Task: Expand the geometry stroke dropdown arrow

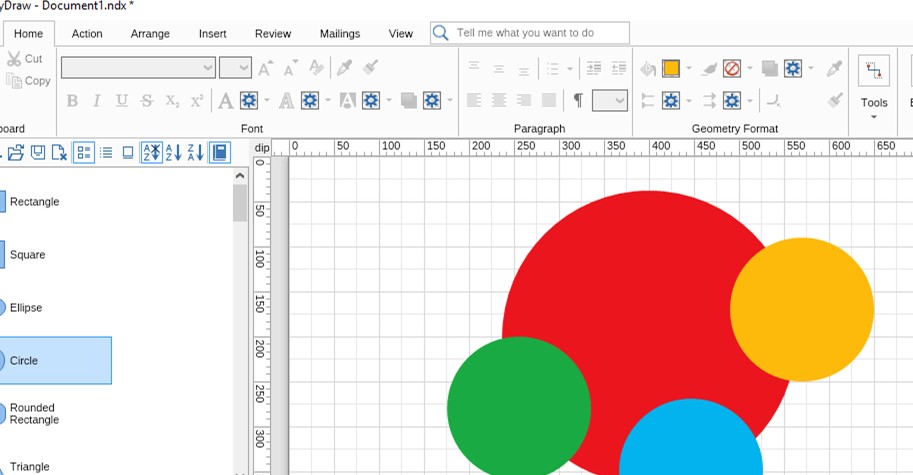Action: [750, 68]
